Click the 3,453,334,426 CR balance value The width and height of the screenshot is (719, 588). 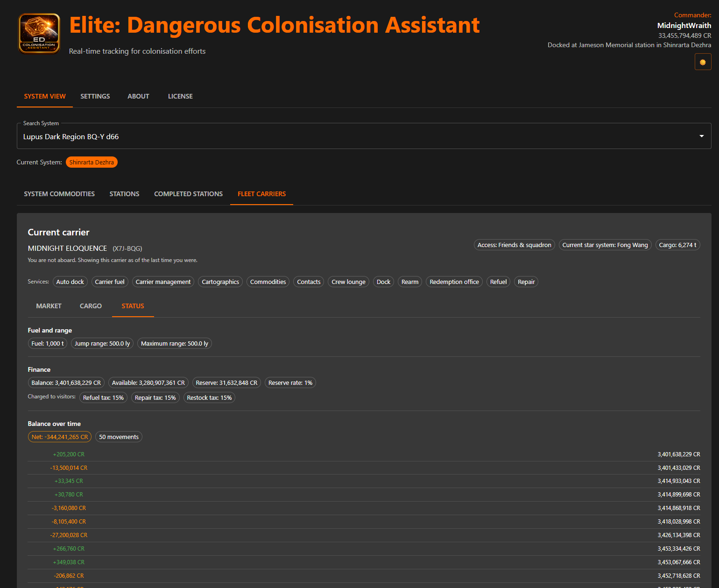pos(679,549)
